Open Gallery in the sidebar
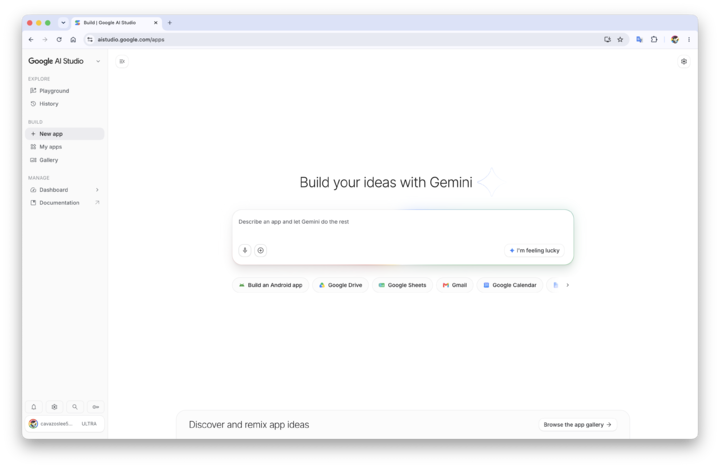Viewport: 720px width, 468px height. tap(65, 160)
